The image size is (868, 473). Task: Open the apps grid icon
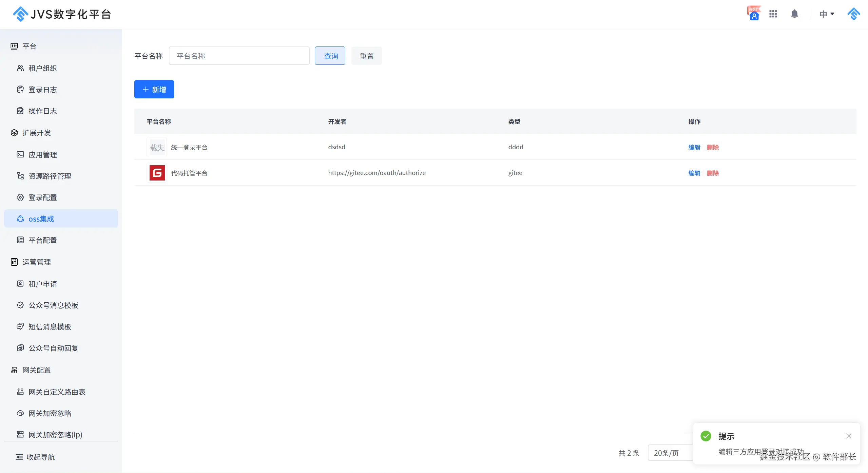click(x=773, y=14)
